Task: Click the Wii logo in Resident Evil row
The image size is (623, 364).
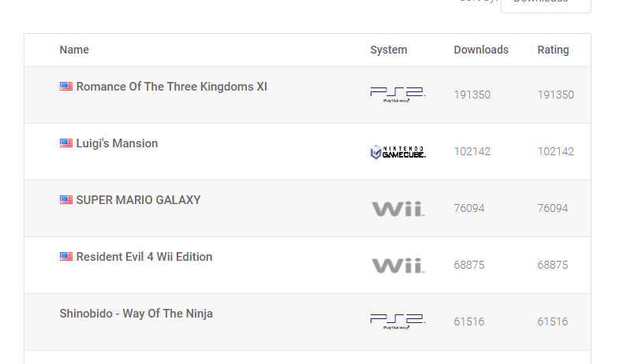Action: 397,266
